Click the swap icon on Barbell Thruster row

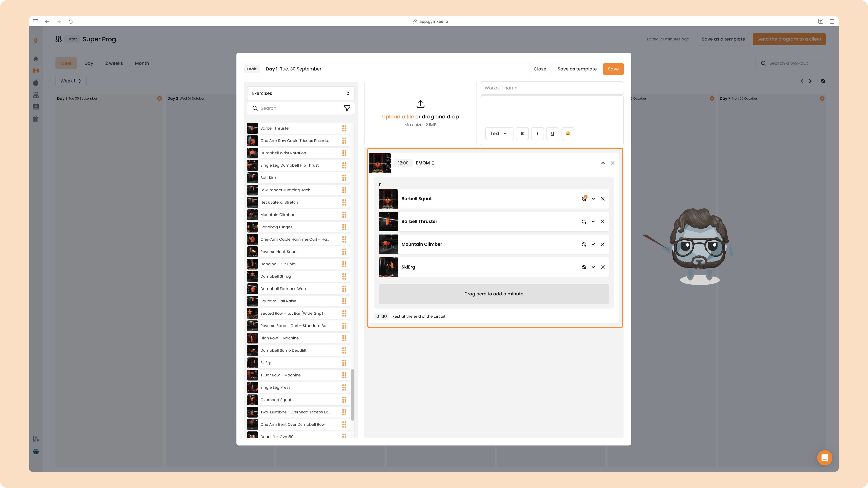click(x=584, y=221)
